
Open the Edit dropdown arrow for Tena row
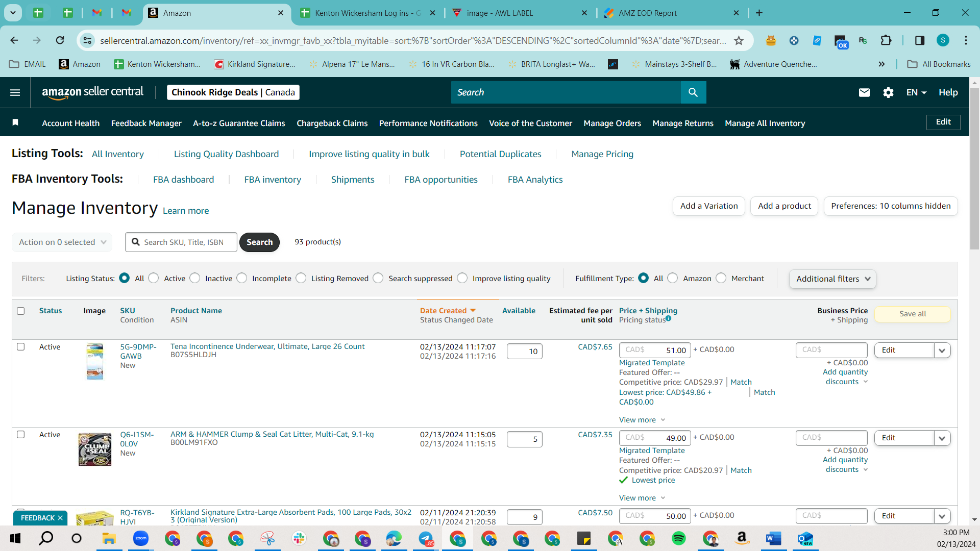point(942,350)
